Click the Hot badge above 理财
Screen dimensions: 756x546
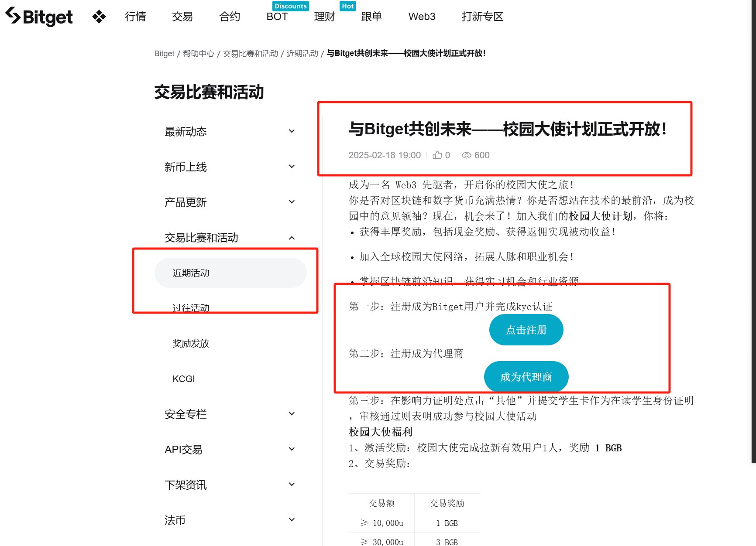tap(348, 6)
